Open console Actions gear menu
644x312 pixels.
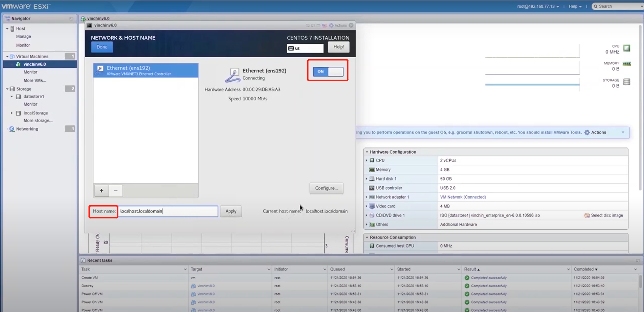[x=338, y=25]
